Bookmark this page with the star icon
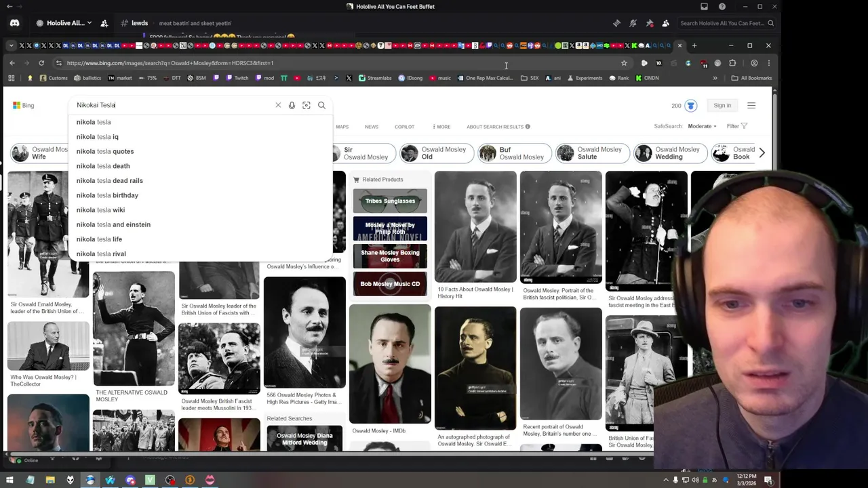 [x=624, y=63]
